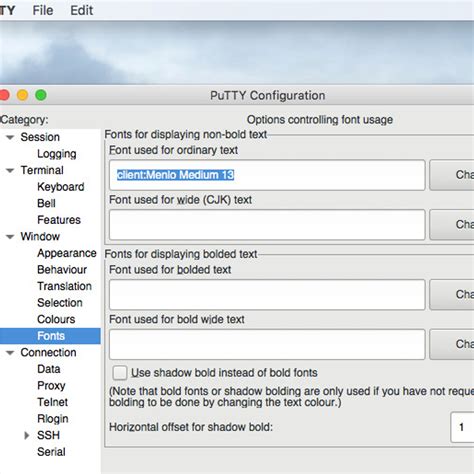Screen dimensions: 474x474
Task: Collapse the Connection tree category
Action: click(10, 353)
